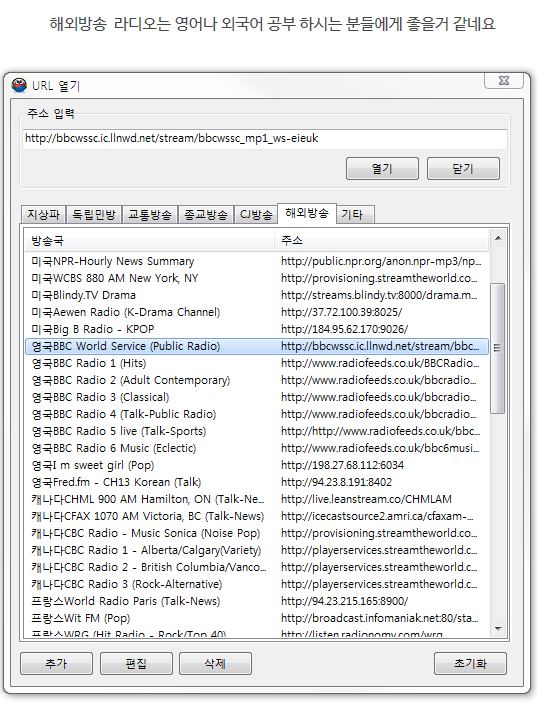Click the radiofeeds.co.uk/bbc6musi address cell
The image size is (545, 708).
tap(380, 448)
